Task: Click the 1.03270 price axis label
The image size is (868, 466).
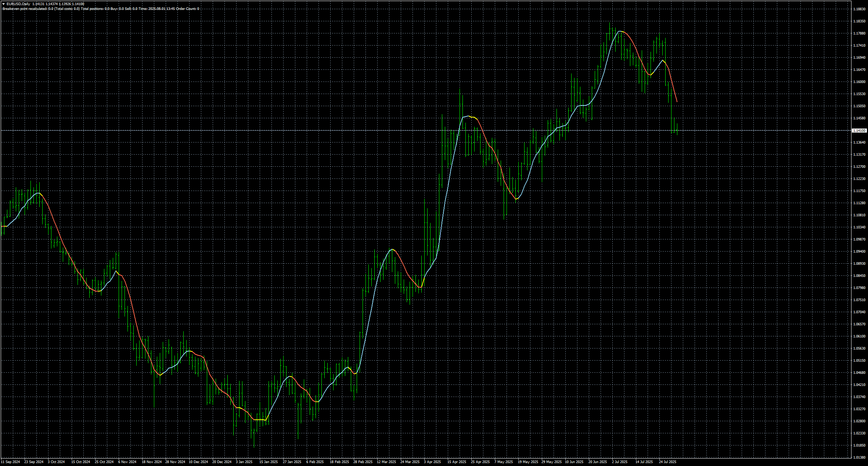Action: [x=859, y=409]
